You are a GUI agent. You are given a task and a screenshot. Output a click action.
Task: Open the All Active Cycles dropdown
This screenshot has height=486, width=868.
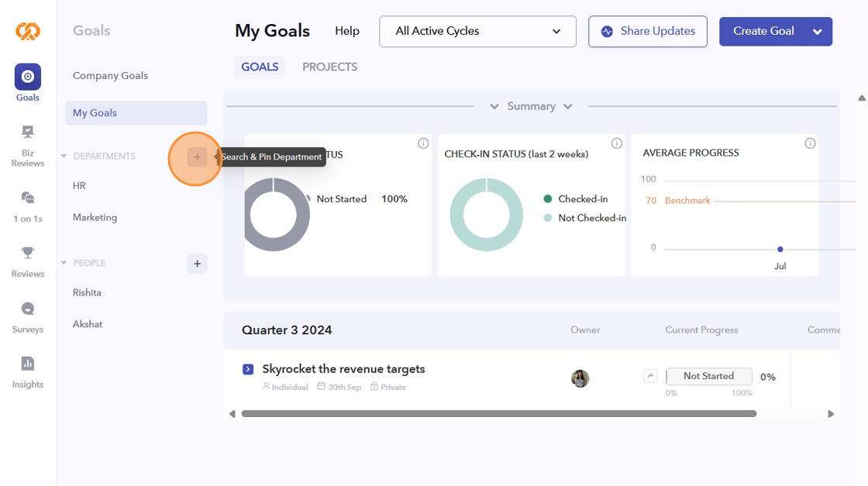[477, 32]
